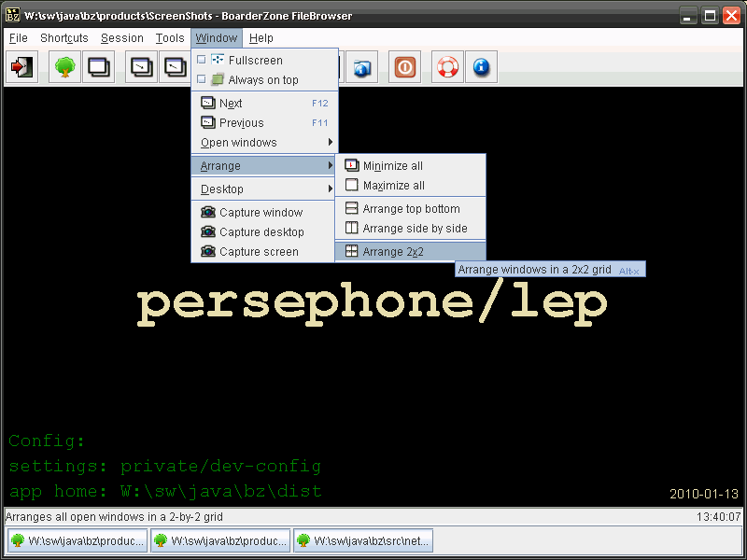Viewport: 747px width, 560px height.
Task: Switch to second W:\sw\java\bz\produc... window button
Action: 220,540
